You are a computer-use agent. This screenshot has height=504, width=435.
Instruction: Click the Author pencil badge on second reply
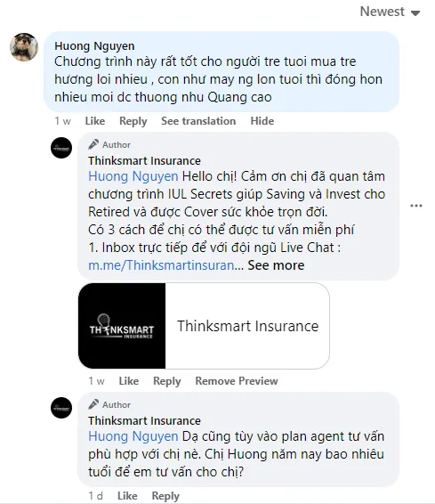(109, 404)
